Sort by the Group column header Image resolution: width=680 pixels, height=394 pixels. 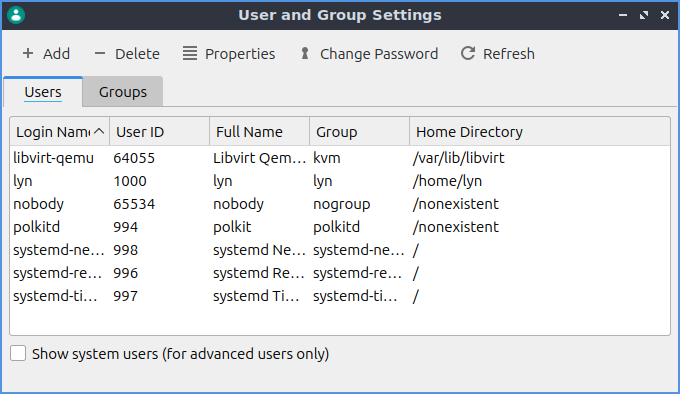(x=360, y=131)
